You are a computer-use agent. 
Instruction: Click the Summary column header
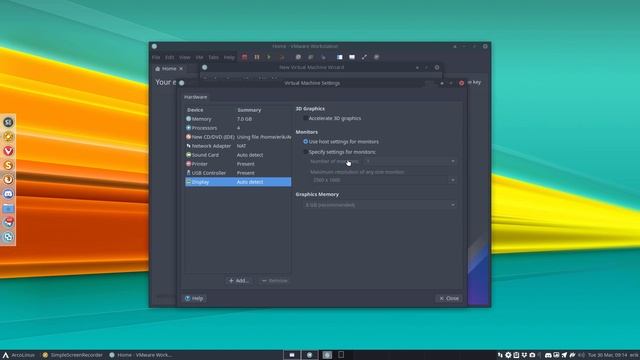point(249,110)
